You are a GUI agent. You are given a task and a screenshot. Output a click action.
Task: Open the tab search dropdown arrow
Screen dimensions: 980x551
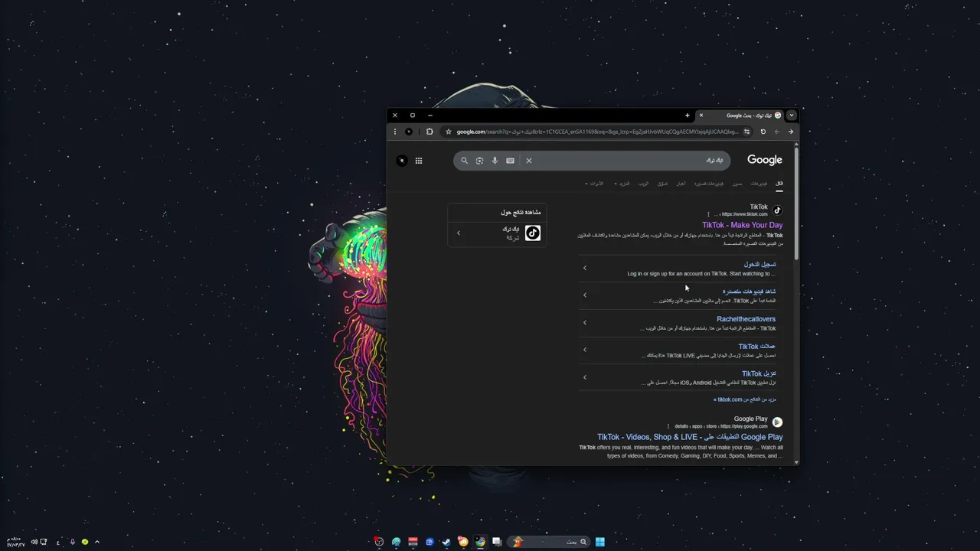(x=791, y=116)
